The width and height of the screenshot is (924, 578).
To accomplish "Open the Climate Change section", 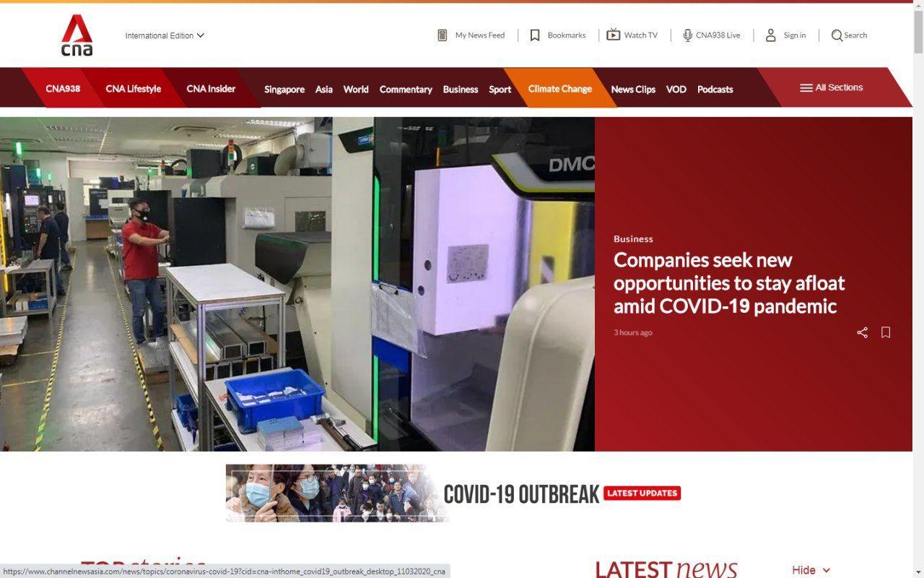I will 560,88.
